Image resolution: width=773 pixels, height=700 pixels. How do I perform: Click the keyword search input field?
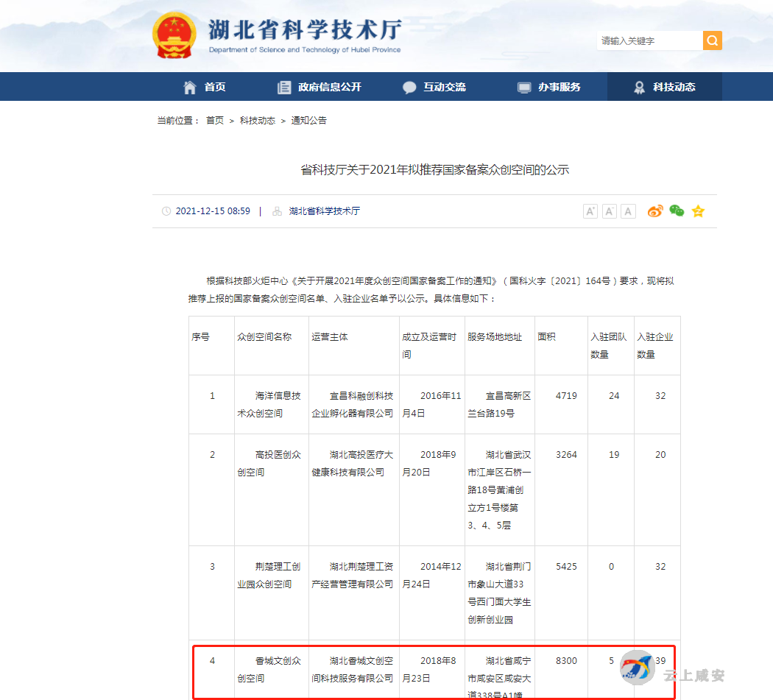tap(650, 40)
